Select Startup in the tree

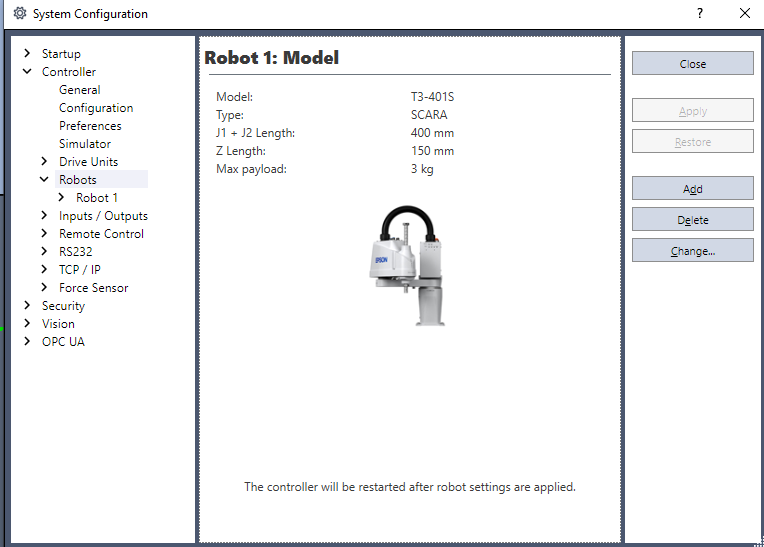coord(61,54)
